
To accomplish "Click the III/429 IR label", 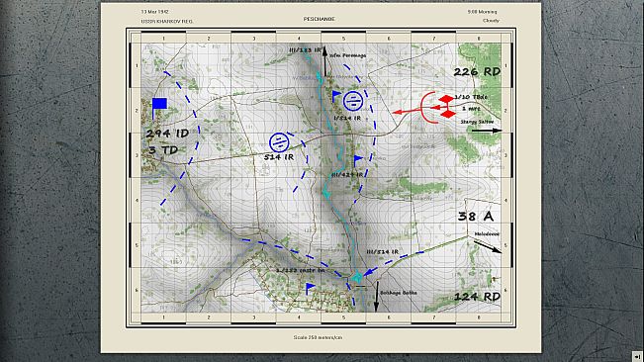I will (347, 174).
